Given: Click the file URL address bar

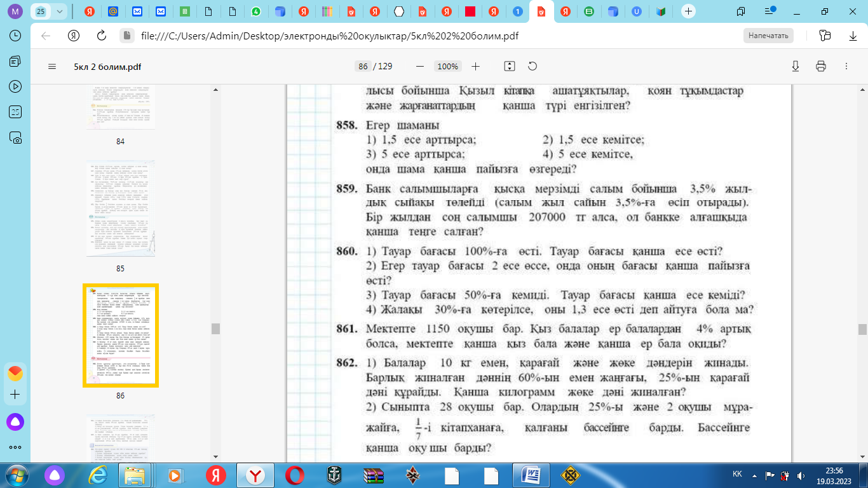Looking at the screenshot, I should [330, 36].
